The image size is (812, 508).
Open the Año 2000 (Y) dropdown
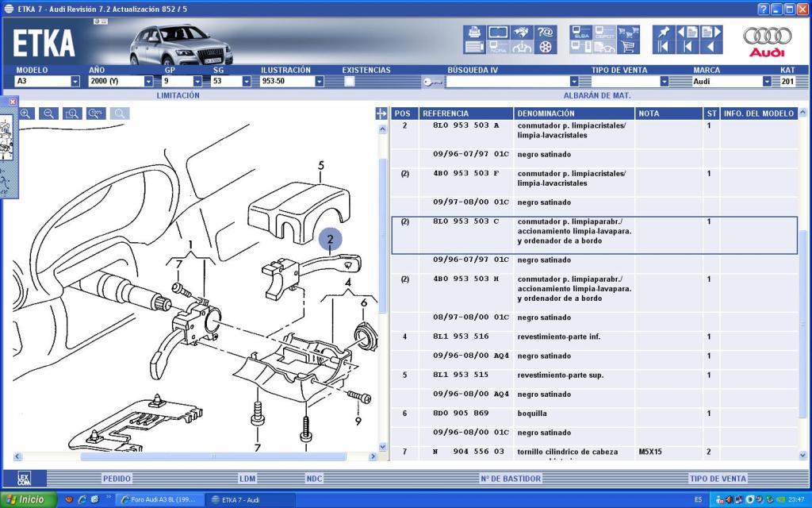point(148,82)
